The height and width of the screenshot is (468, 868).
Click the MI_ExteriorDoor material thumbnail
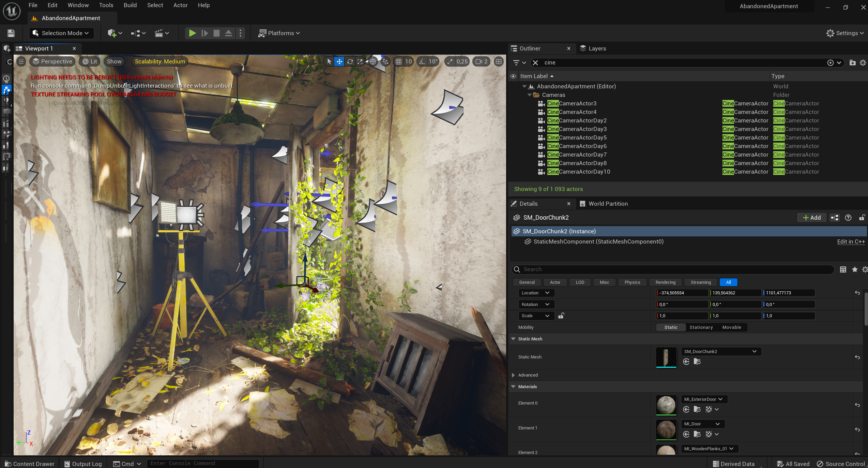[666, 405]
